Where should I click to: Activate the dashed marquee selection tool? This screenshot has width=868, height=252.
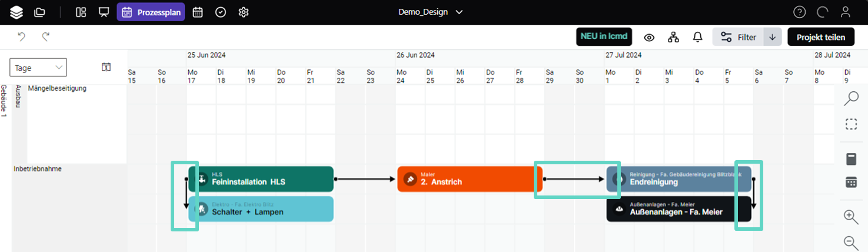pyautogui.click(x=851, y=124)
